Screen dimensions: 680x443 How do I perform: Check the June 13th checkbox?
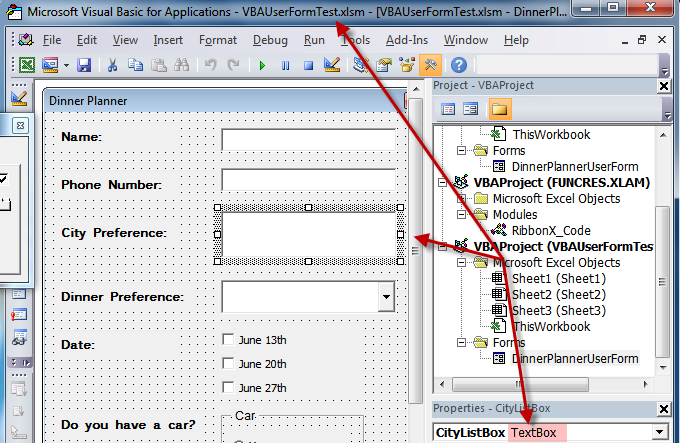click(x=228, y=339)
